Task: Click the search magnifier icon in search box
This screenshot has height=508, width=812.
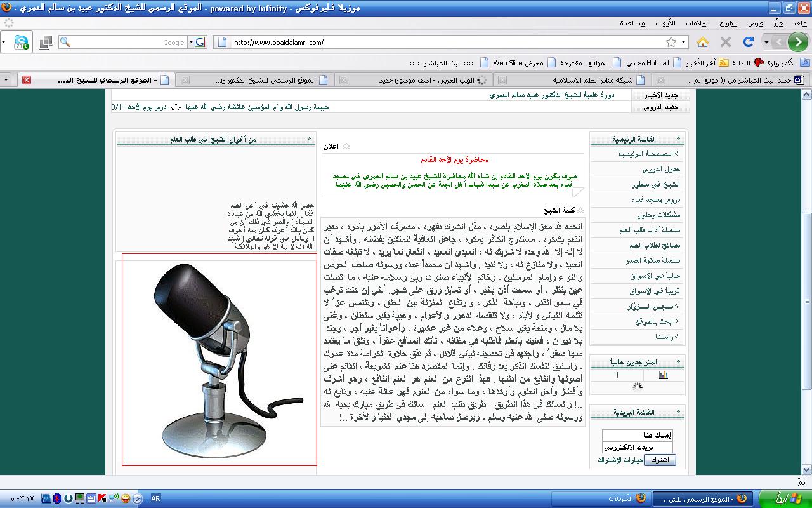Action: click(x=65, y=43)
